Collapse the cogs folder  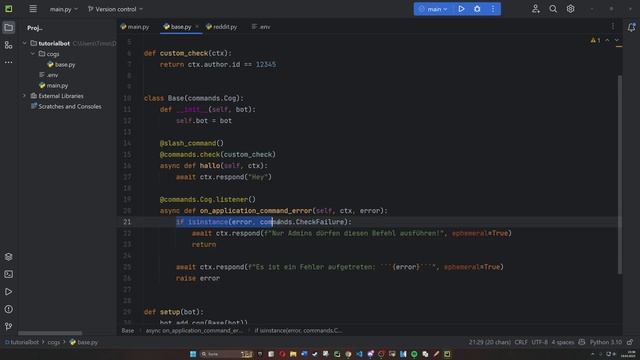coord(33,54)
